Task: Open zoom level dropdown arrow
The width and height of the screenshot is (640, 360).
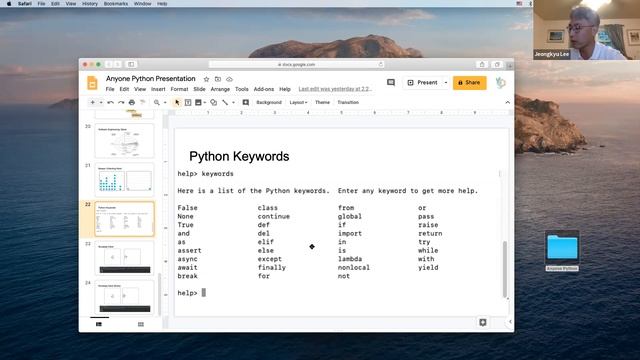Action: click(165, 102)
